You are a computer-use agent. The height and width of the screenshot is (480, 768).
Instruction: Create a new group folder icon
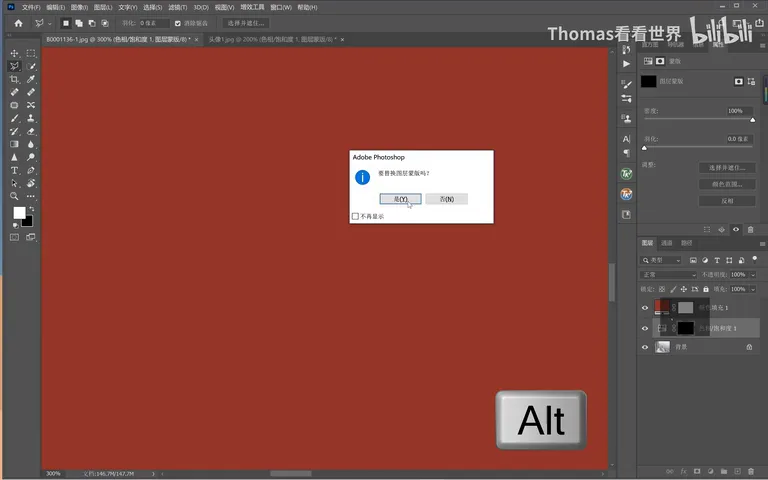click(724, 471)
